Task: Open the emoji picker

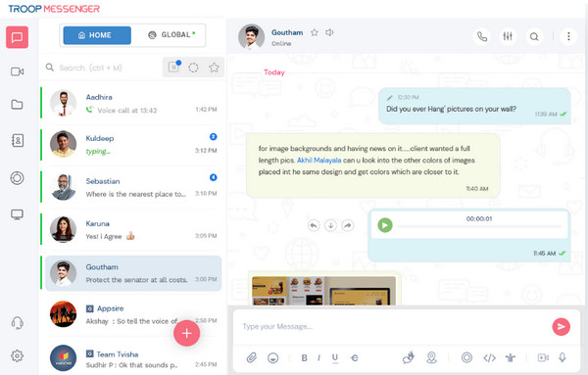Action: click(273, 357)
